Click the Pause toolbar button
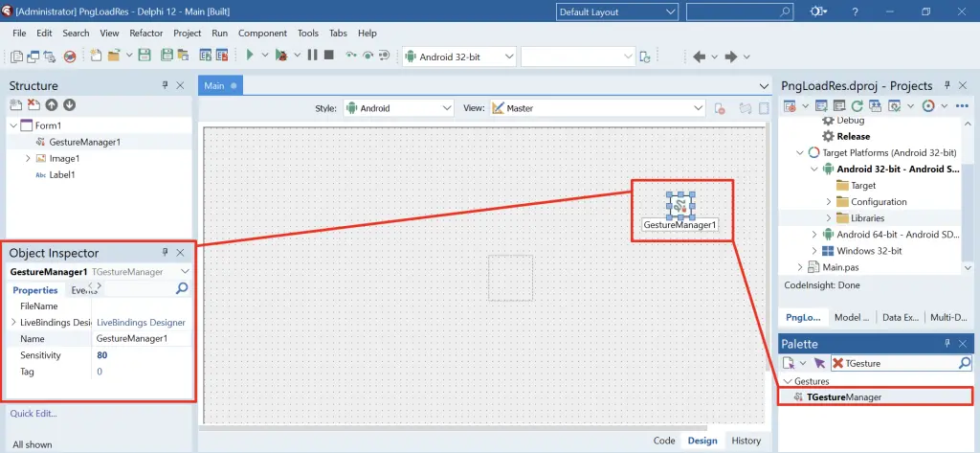980x453 pixels. (313, 55)
